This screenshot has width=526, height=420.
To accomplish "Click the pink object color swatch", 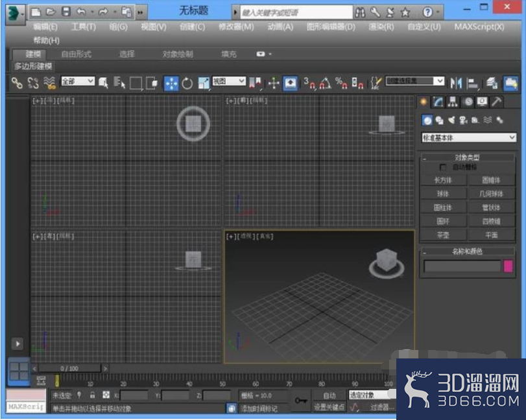I will pyautogui.click(x=508, y=267).
